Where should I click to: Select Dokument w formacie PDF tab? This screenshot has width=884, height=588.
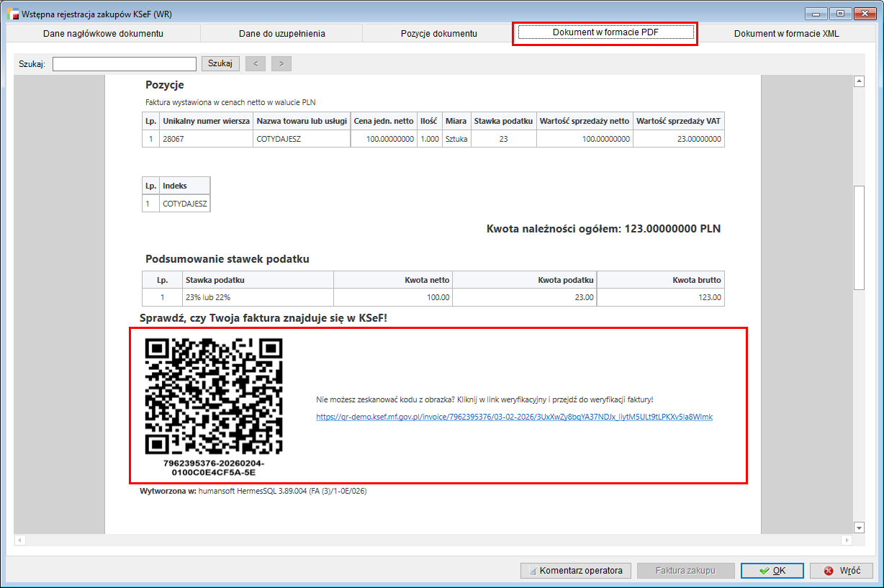point(605,33)
